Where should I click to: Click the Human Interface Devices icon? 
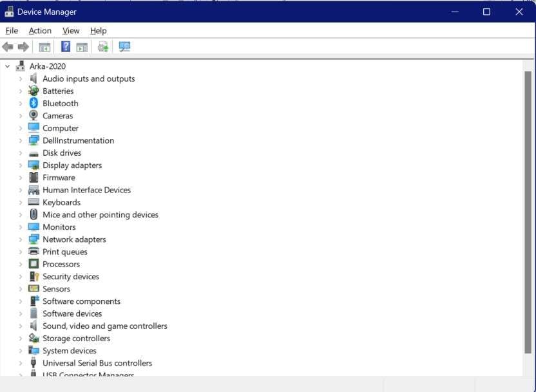(x=33, y=190)
